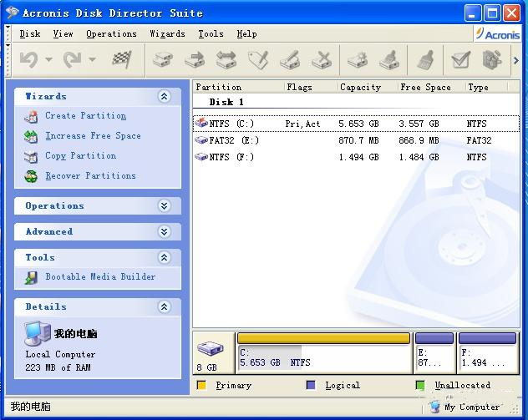This screenshot has width=528, height=420.
Task: Click the checkered Commit flag icon
Action: (x=122, y=59)
